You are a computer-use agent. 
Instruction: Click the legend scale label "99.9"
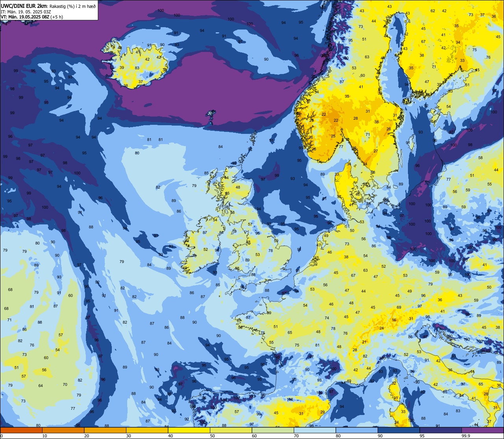click(465, 436)
